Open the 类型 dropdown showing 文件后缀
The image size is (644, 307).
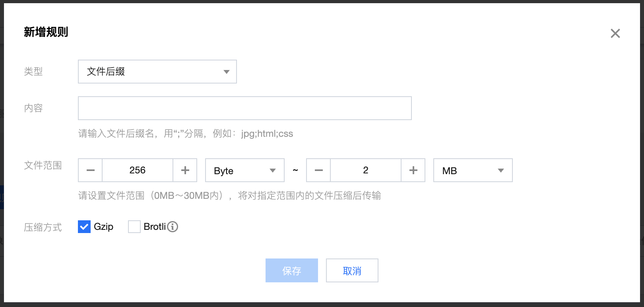click(157, 72)
